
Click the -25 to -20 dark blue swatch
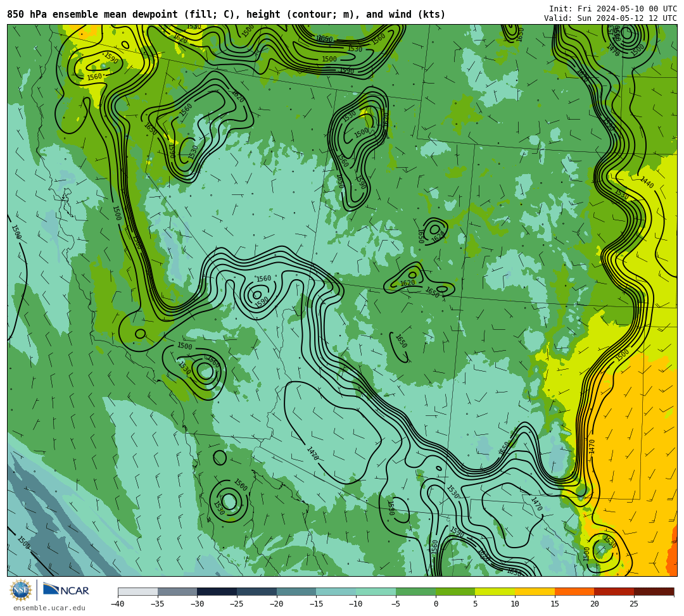257,591
